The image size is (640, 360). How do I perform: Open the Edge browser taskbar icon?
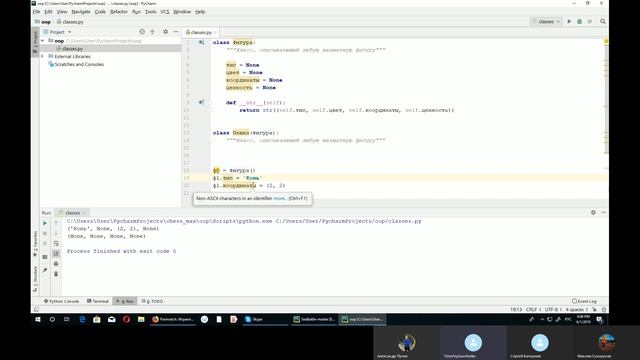point(82,320)
